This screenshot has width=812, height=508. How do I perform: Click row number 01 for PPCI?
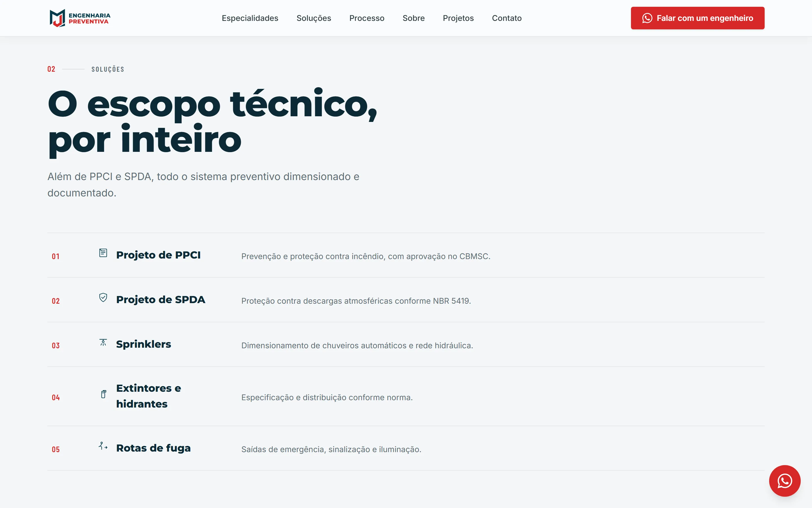coord(56,256)
